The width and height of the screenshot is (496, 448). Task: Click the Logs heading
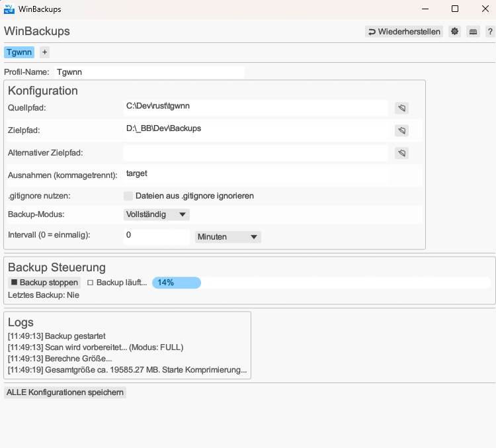pos(21,322)
